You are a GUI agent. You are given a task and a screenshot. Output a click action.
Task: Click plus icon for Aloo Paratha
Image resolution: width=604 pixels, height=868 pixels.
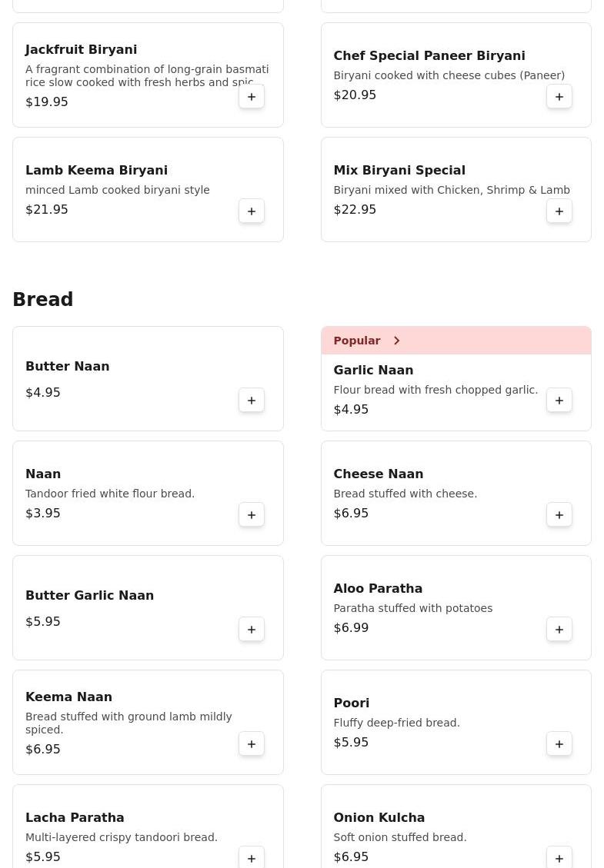pyautogui.click(x=559, y=630)
